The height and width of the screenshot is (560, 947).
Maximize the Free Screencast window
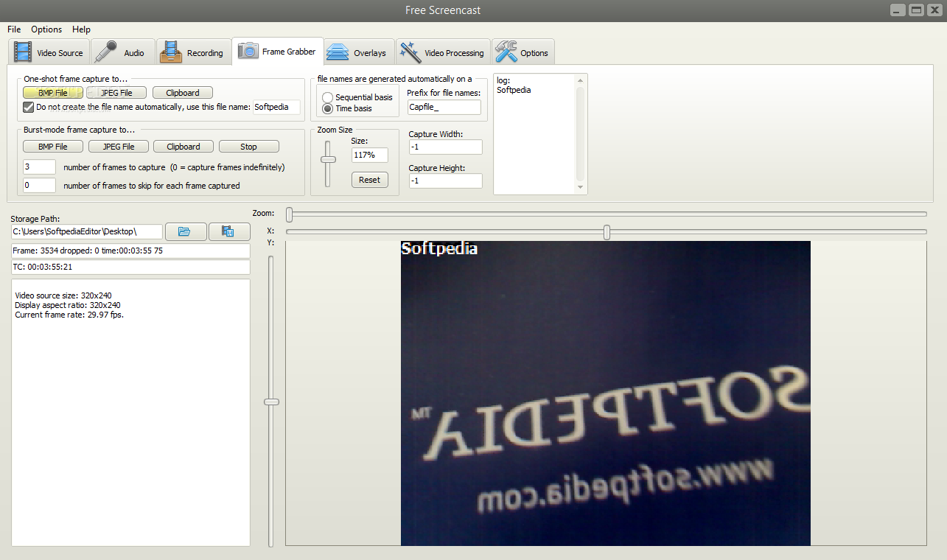[x=916, y=10]
